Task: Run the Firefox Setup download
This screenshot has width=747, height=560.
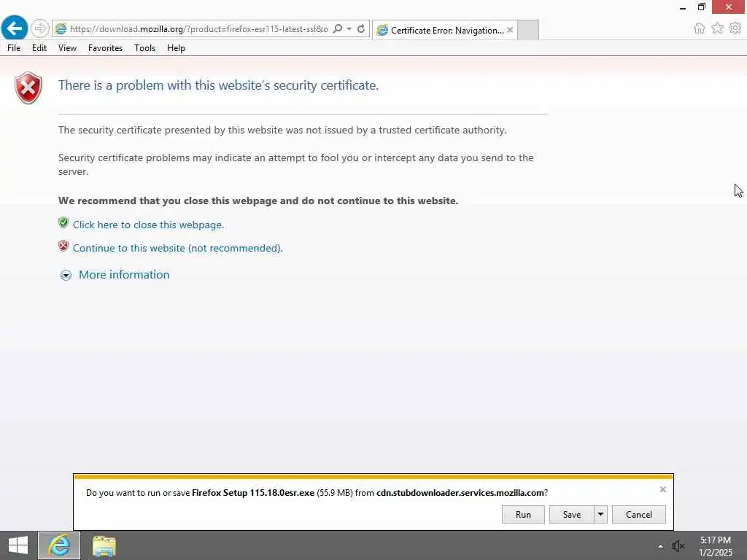Action: (523, 514)
